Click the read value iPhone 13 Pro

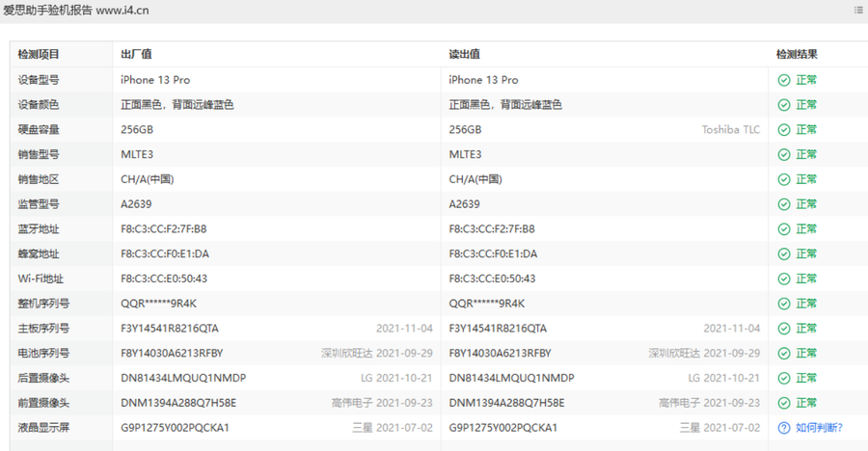pos(483,80)
